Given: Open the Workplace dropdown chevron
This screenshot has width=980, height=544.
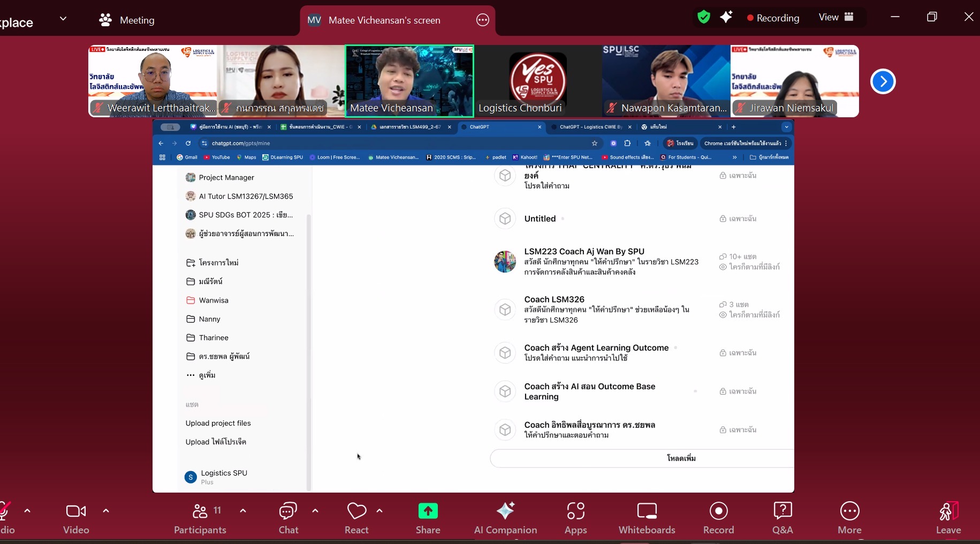Looking at the screenshot, I should pyautogui.click(x=63, y=19).
